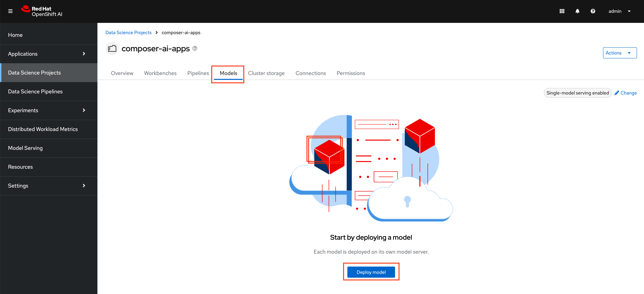Image resolution: width=644 pixels, height=294 pixels.
Task: Open Model Serving in sidebar
Action: click(x=49, y=148)
